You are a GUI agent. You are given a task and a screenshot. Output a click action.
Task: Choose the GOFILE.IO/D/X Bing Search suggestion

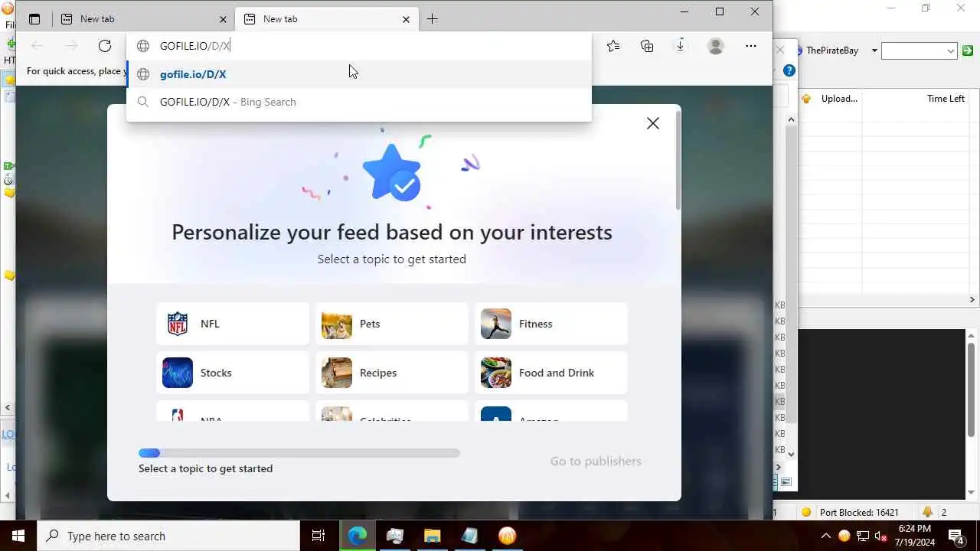[359, 102]
